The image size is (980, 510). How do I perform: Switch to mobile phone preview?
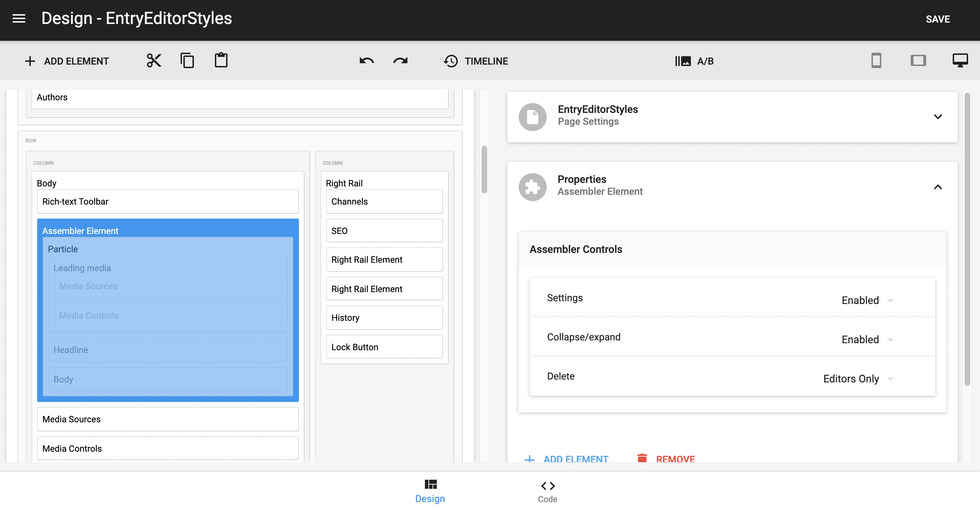click(x=876, y=61)
